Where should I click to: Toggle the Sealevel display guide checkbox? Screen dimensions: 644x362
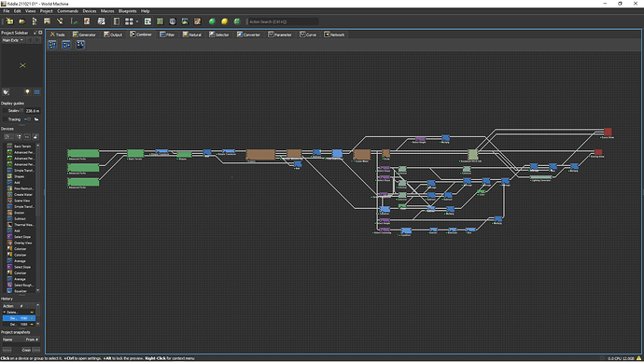[5, 111]
